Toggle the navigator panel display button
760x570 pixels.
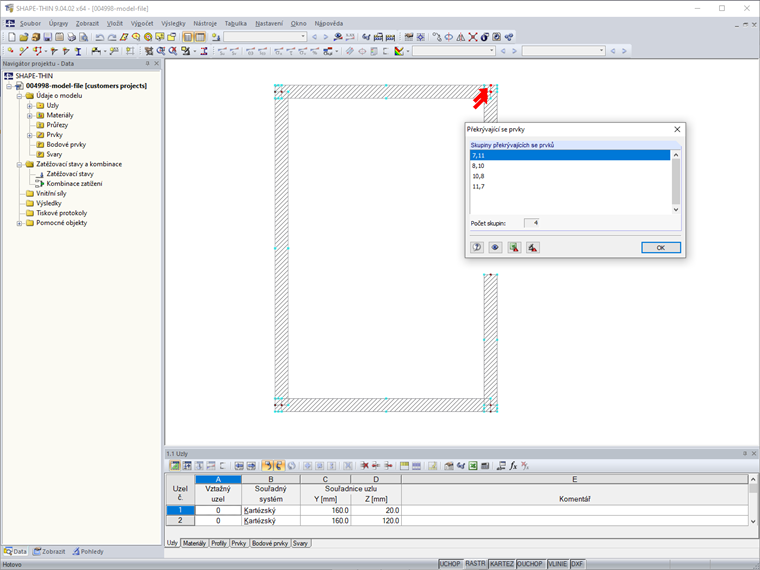coord(188,37)
